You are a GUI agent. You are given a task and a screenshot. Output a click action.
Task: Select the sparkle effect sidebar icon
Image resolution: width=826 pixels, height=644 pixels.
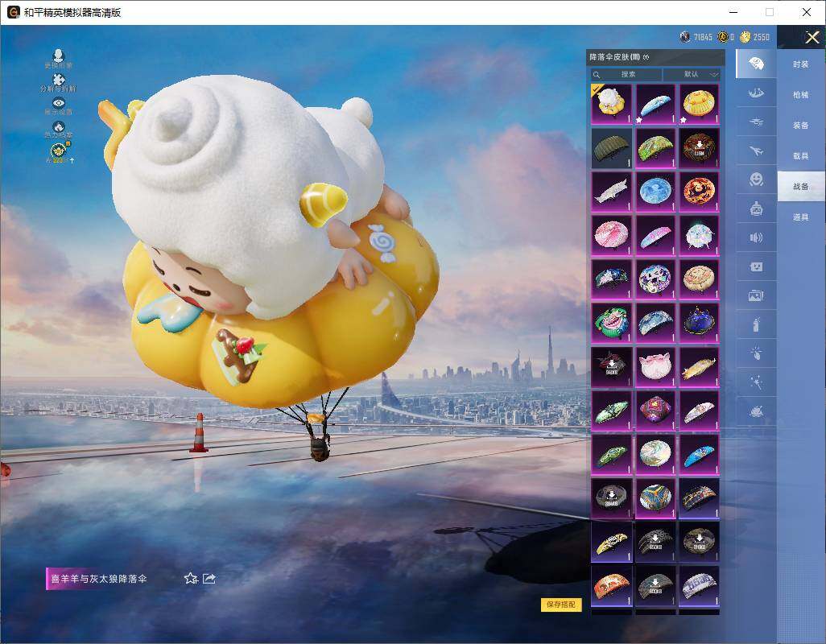(x=756, y=382)
